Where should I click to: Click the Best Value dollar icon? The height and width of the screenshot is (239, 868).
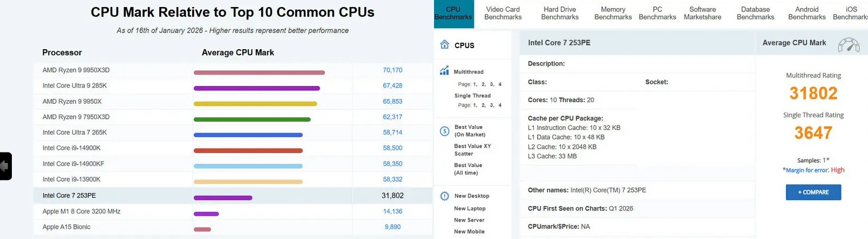click(x=445, y=131)
